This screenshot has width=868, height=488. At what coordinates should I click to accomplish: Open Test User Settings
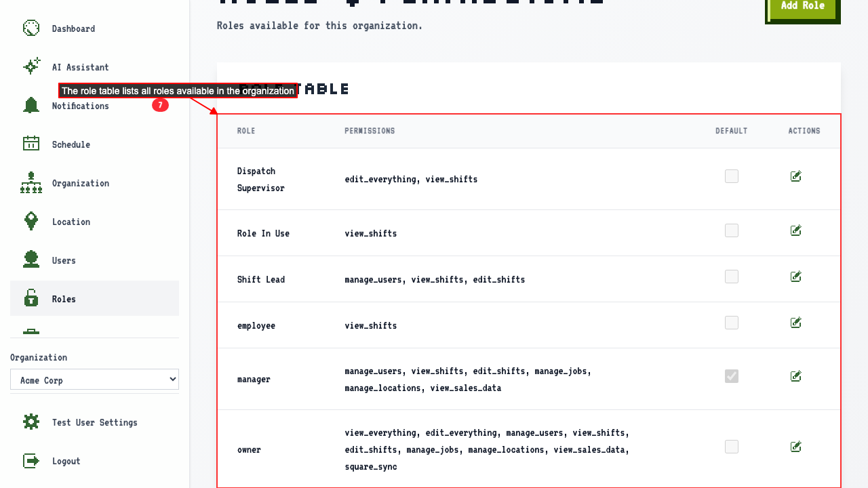[94, 422]
